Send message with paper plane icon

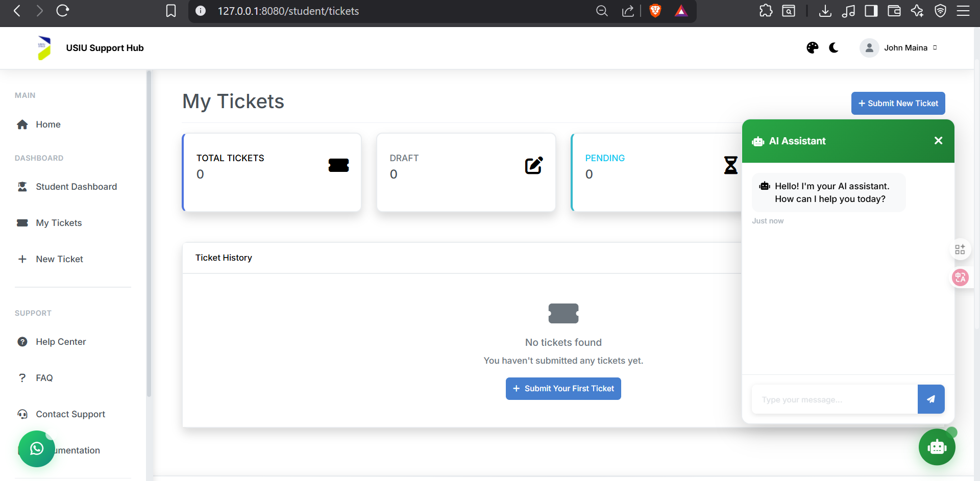click(x=930, y=399)
